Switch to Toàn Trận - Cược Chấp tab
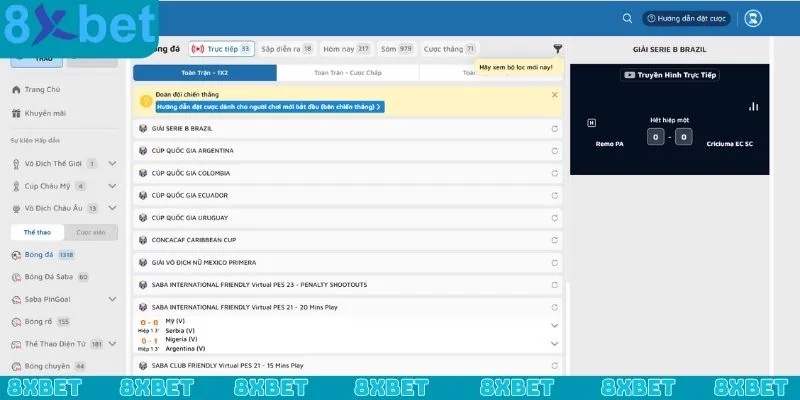The width and height of the screenshot is (800, 400). click(346, 73)
